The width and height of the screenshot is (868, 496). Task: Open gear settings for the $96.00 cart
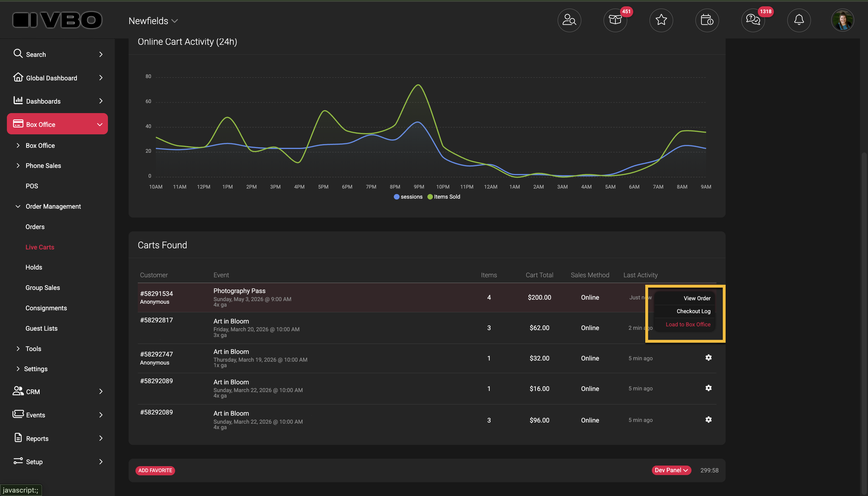click(709, 420)
